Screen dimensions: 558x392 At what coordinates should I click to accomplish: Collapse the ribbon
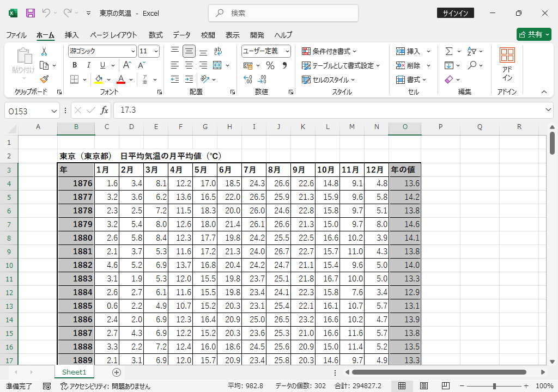(544, 92)
